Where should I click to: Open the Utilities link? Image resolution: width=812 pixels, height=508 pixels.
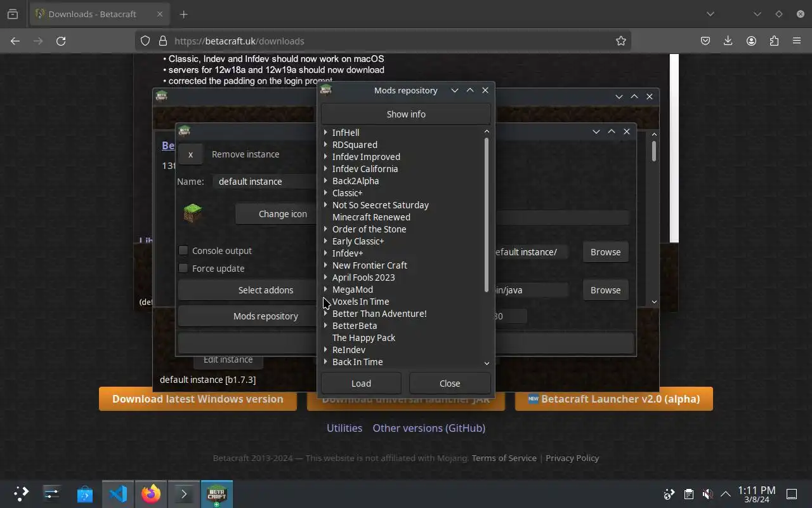[344, 428]
